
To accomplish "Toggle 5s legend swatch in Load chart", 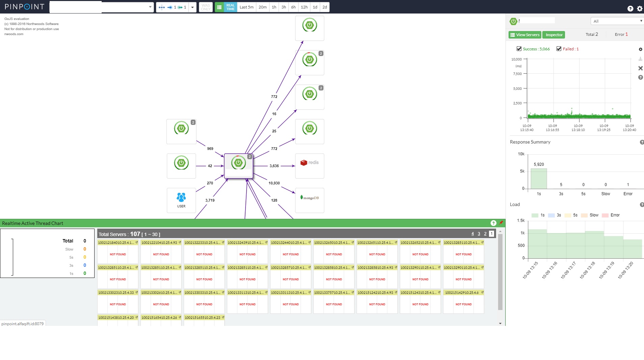I will (x=568, y=215).
